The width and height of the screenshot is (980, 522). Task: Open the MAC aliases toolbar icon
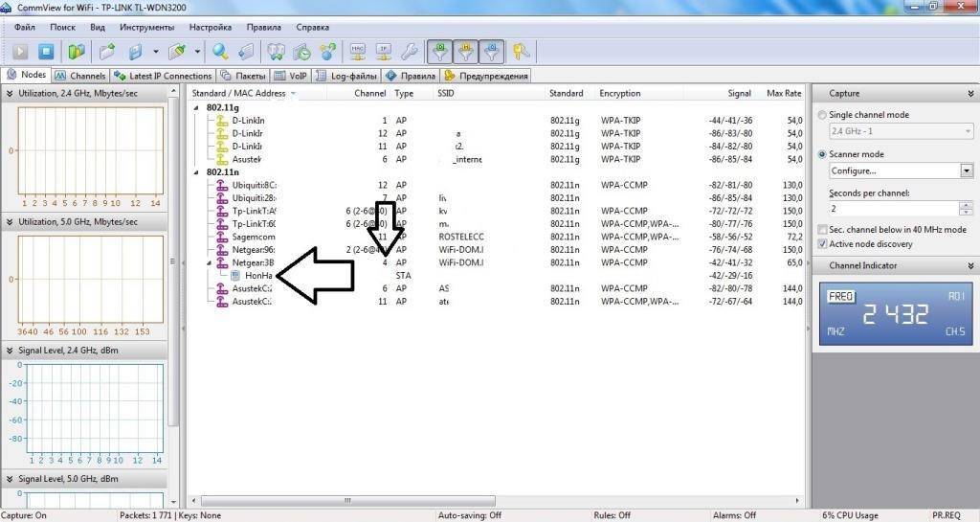point(359,52)
